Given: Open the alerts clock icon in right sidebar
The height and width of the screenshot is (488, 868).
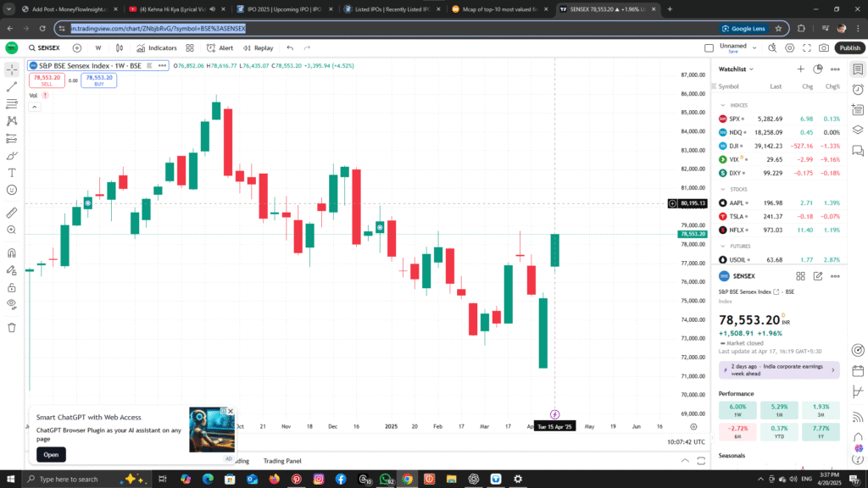Looking at the screenshot, I should point(858,90).
